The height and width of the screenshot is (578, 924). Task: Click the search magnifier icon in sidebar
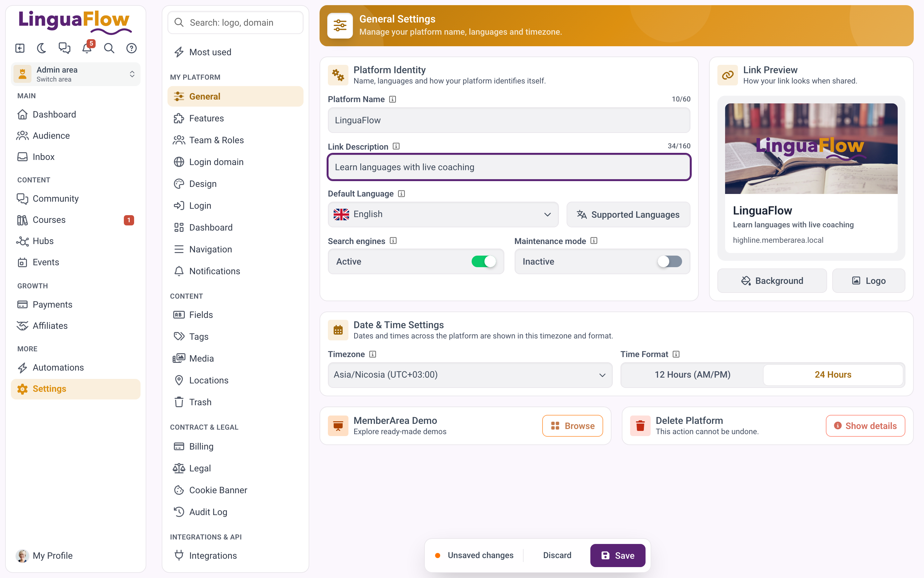coord(109,48)
